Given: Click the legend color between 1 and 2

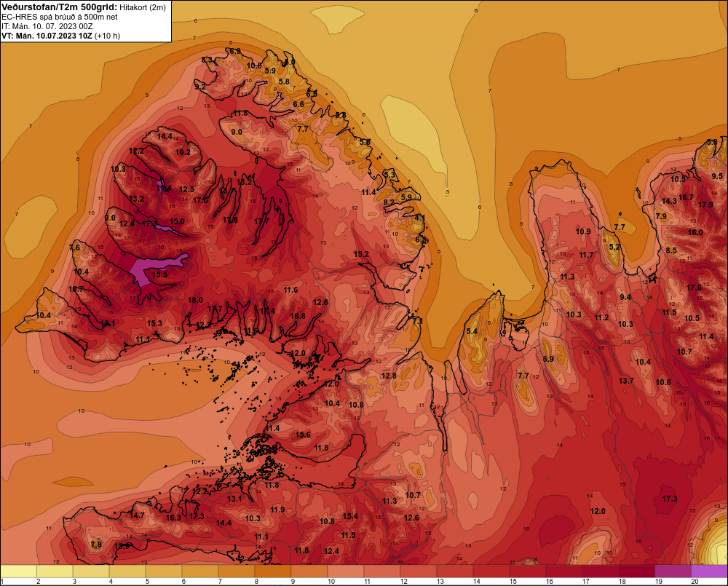Looking at the screenshot, I should coord(19,571).
